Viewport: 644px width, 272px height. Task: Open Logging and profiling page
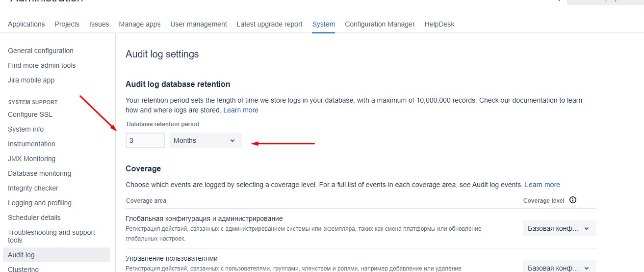tap(40, 203)
